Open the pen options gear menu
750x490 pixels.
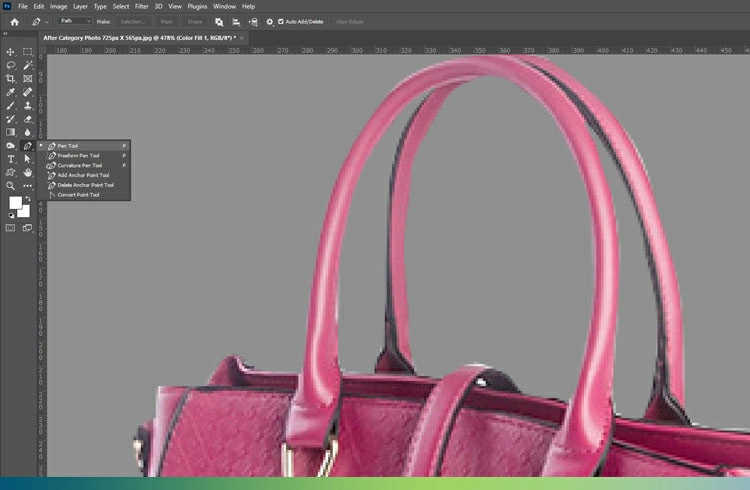270,22
